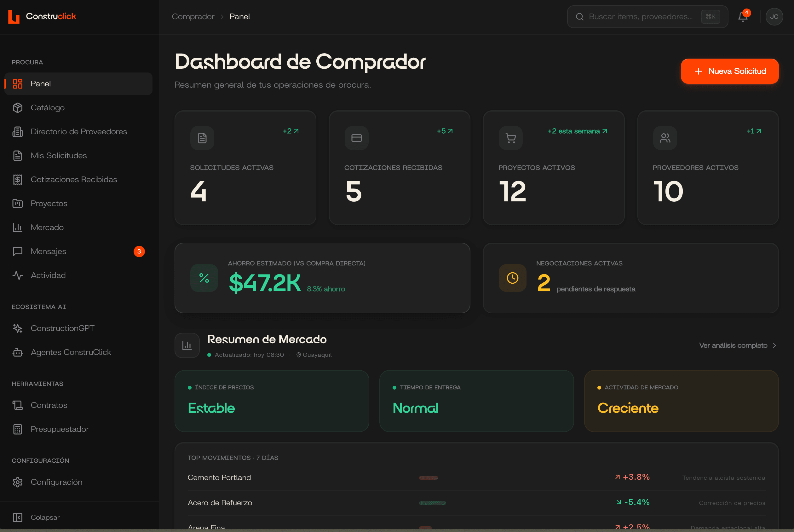Viewport: 794px width, 532px height.
Task: Click TOP MOVIMIENTOS · 7 DÍAS heading
Action: click(233, 458)
